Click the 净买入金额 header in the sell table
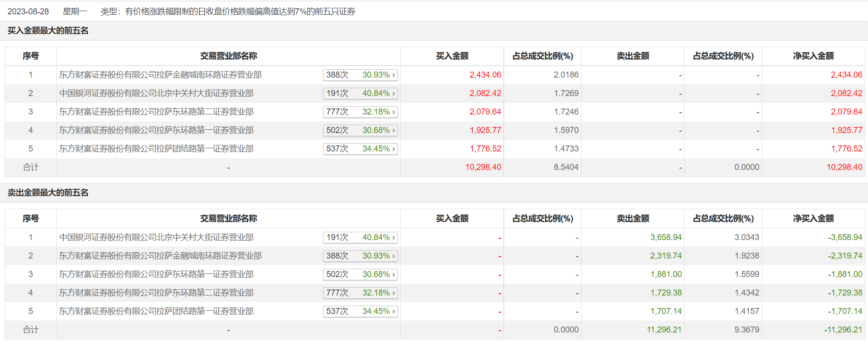 (x=813, y=218)
